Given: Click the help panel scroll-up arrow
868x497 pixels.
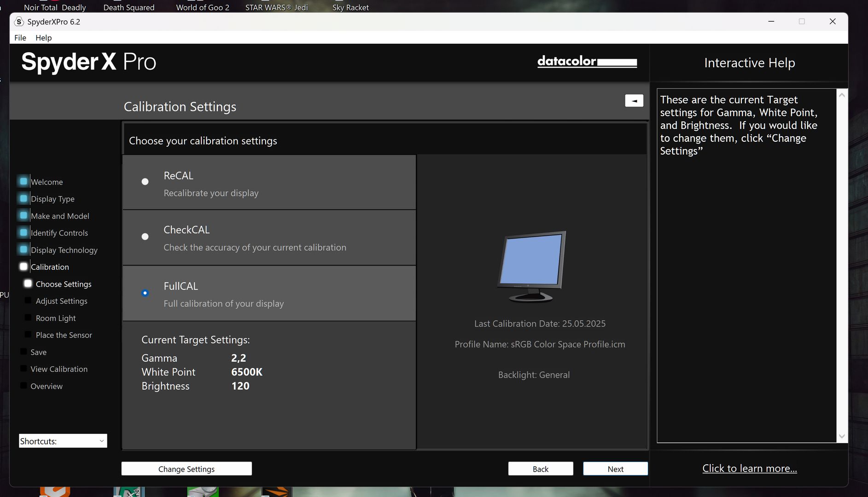Looking at the screenshot, I should click(x=842, y=95).
